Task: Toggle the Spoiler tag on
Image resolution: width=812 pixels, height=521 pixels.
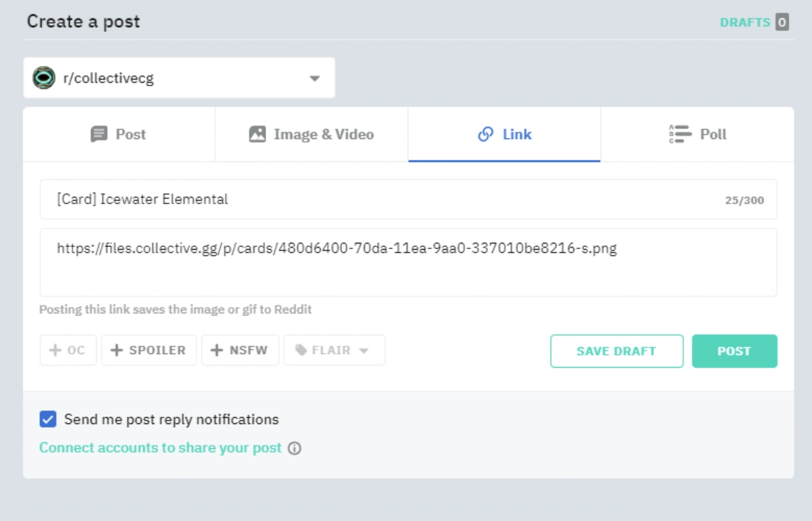Action: [x=148, y=350]
